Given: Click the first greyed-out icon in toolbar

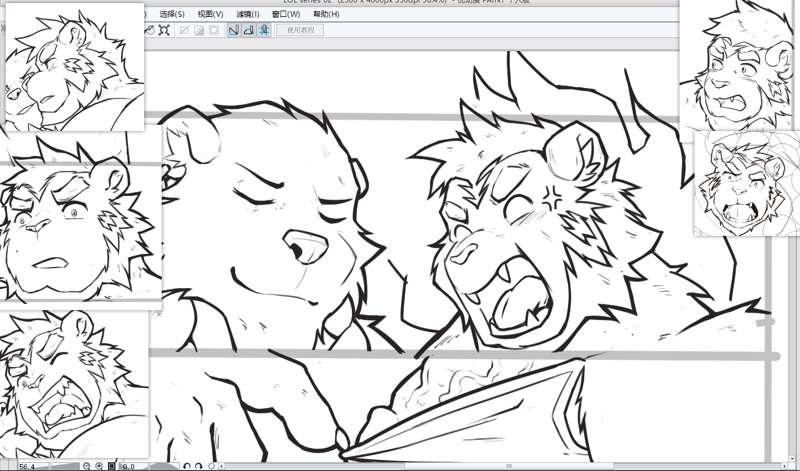Looking at the screenshot, I should pos(184,30).
